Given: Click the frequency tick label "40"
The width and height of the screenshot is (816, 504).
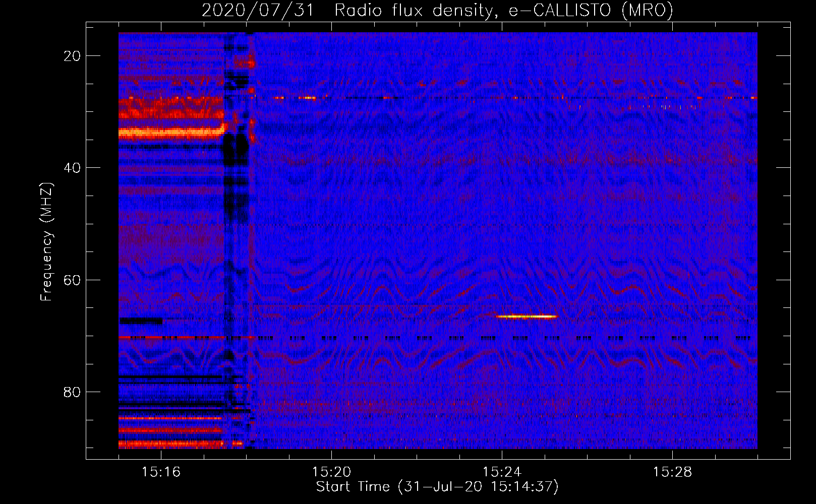Looking at the screenshot, I should click(72, 168).
